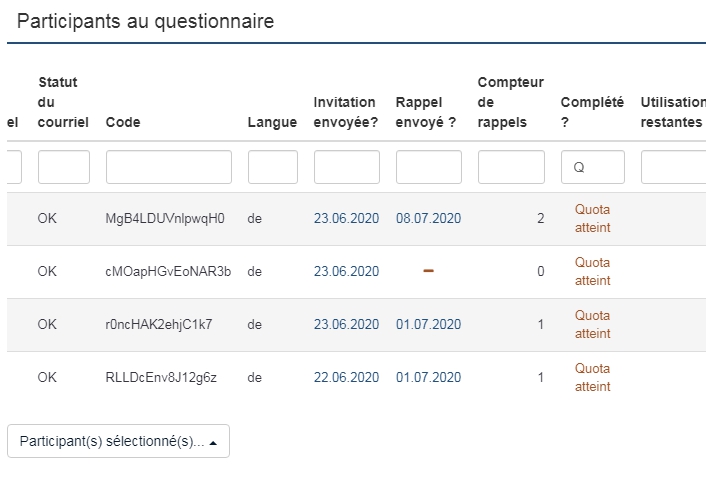Sort by Compteur de rappels header

[x=511, y=102]
